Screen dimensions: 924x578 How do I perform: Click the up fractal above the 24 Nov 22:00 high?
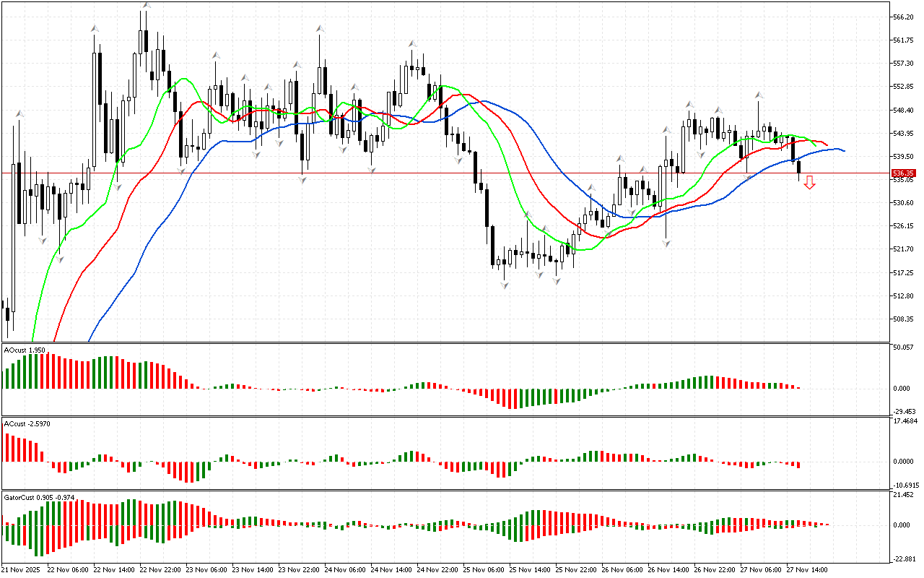412,43
